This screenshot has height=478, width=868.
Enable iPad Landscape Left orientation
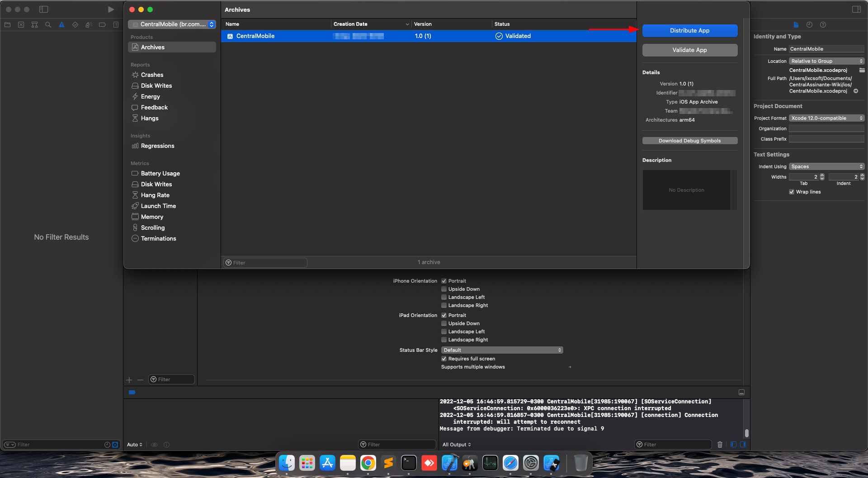pos(444,331)
